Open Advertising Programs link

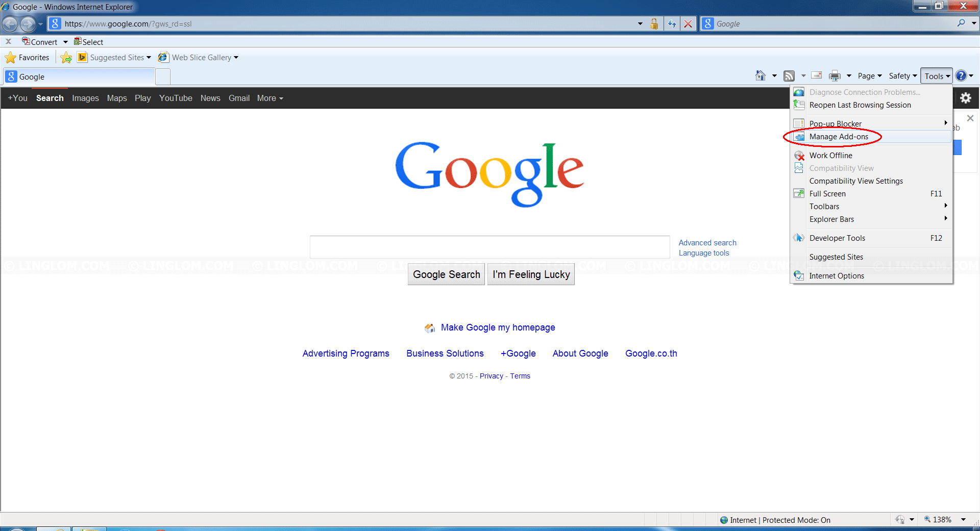point(346,353)
